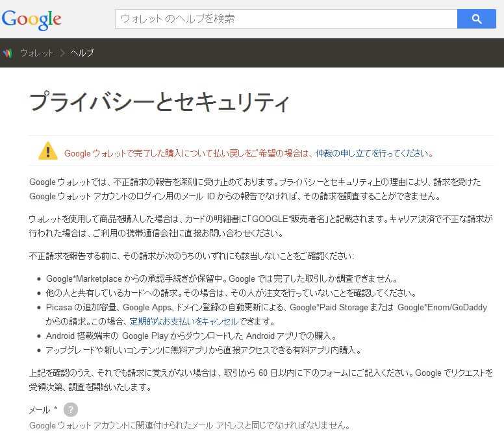The width and height of the screenshot is (504, 433).
Task: Click the 他の人と共有しているカード bullet item
Action: click(x=231, y=293)
